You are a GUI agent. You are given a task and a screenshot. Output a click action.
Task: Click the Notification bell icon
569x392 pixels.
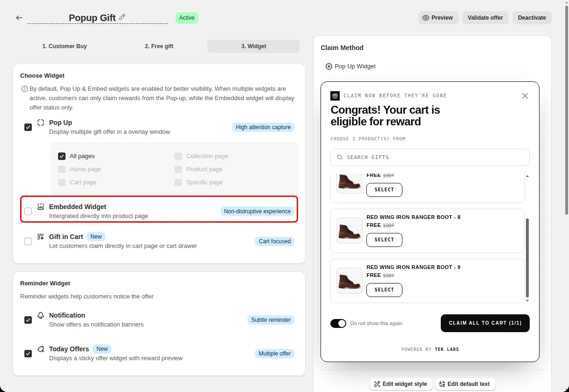pyautogui.click(x=41, y=315)
